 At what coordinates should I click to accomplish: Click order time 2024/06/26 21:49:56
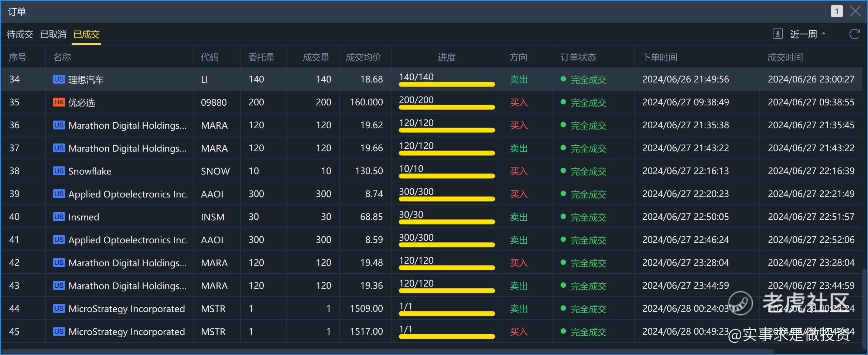click(x=686, y=79)
